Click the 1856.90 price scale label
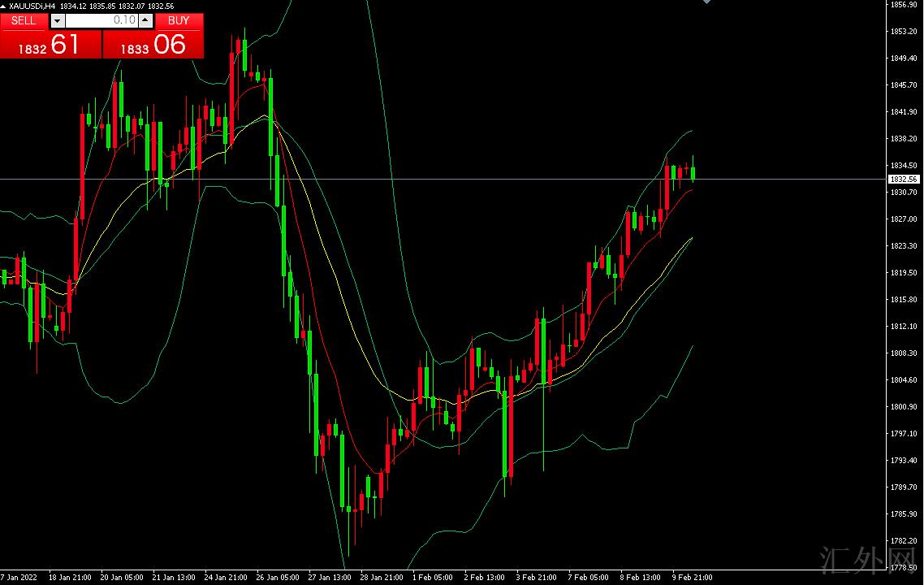 904,5
